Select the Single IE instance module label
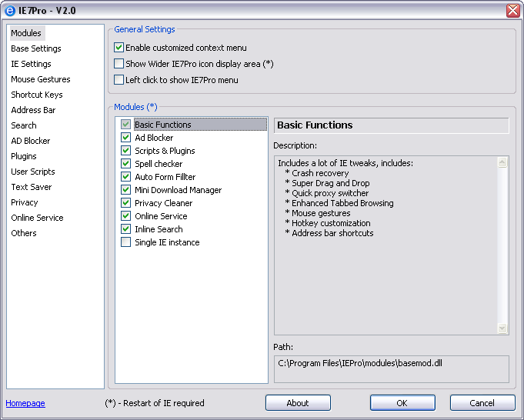This screenshot has width=524, height=420. (x=167, y=242)
